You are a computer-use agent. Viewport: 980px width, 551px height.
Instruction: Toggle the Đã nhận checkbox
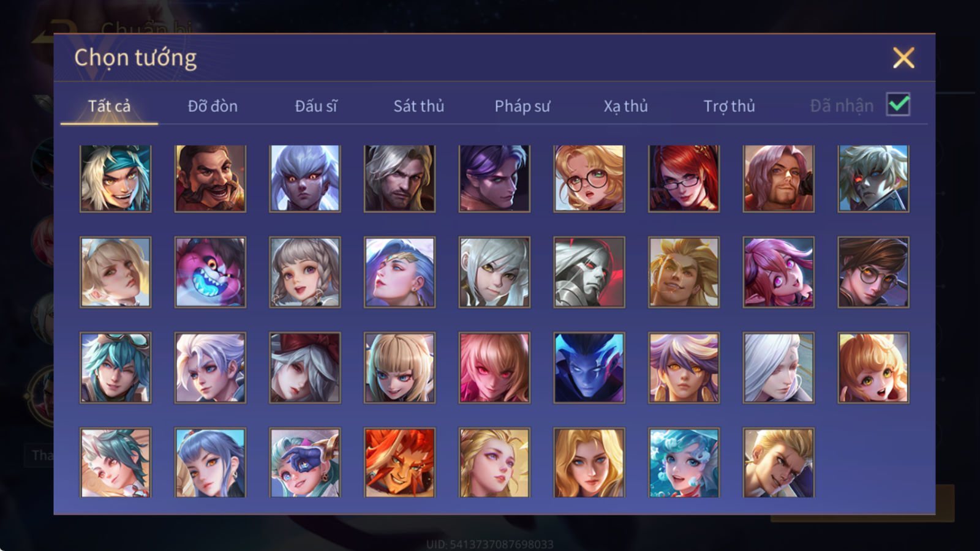pyautogui.click(x=898, y=105)
